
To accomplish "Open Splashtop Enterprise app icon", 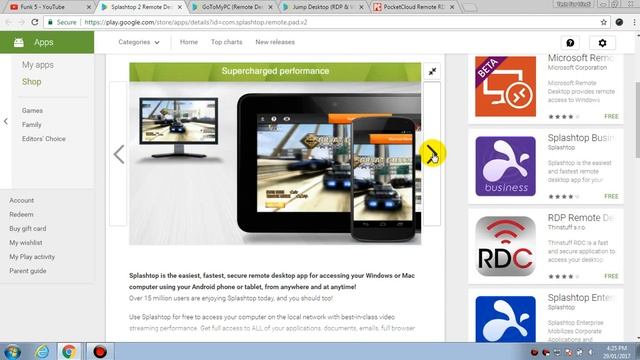I will tap(505, 319).
